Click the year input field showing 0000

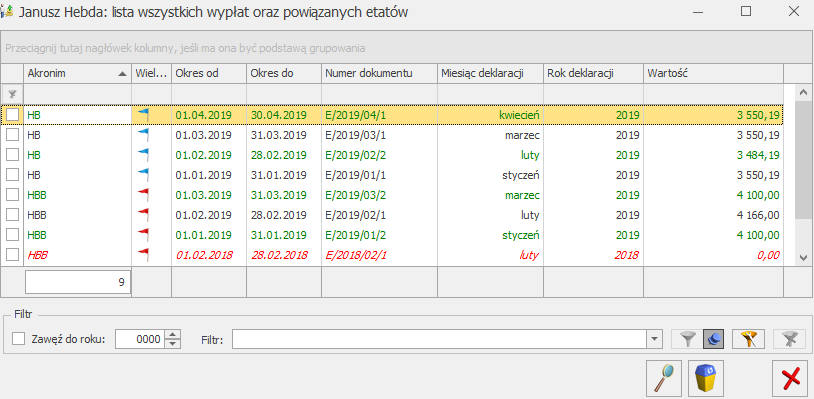click(139, 340)
